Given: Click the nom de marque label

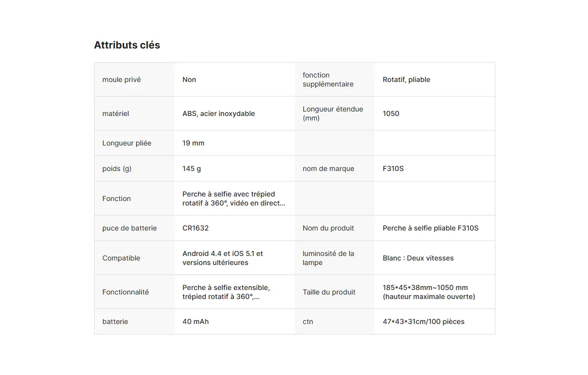Looking at the screenshot, I should (x=328, y=168).
